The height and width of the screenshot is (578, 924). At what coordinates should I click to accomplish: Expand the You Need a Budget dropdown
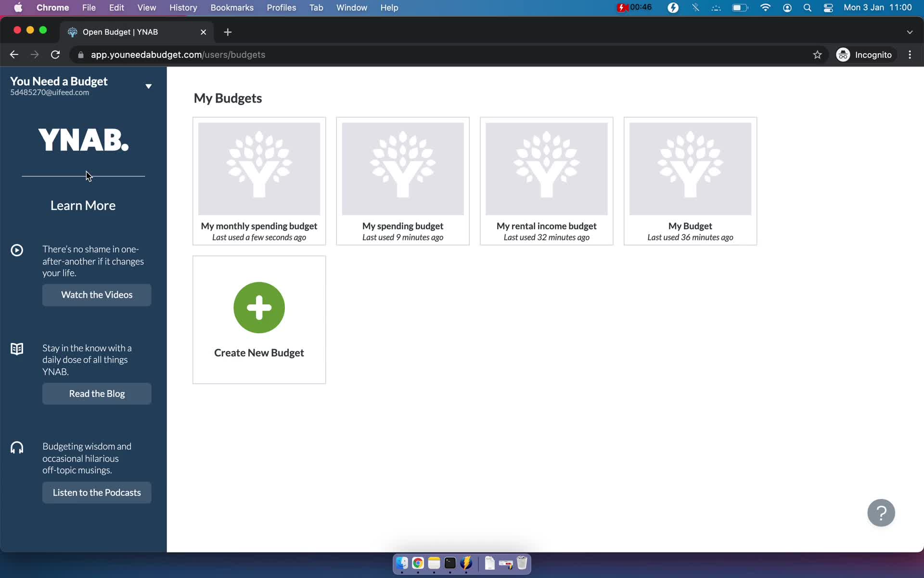[x=148, y=86]
